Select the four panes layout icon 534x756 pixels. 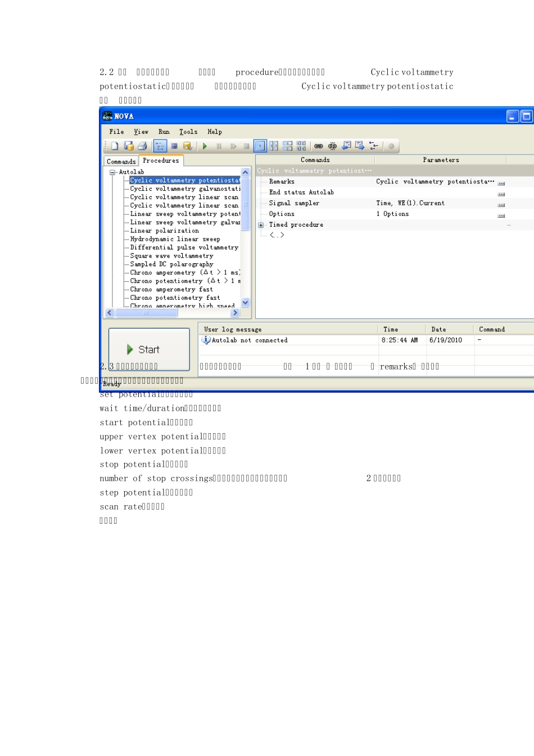click(x=301, y=146)
